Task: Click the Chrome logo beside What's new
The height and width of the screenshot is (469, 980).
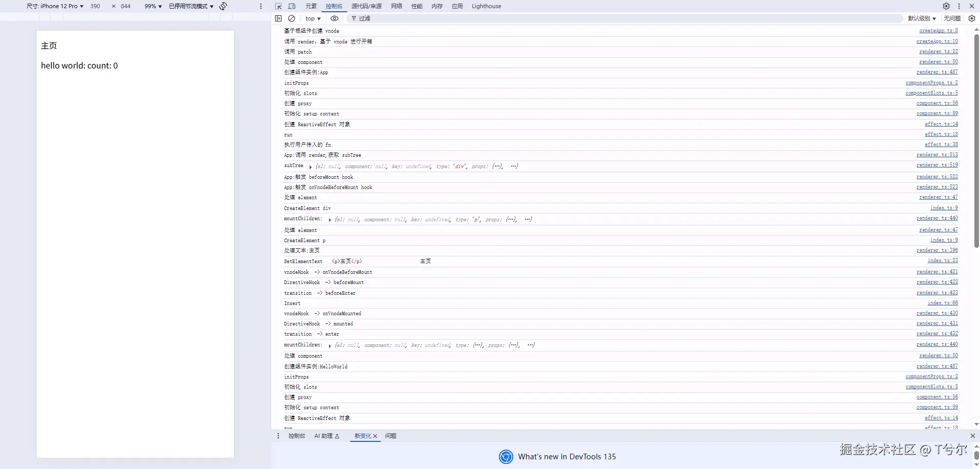Action: pos(506,457)
